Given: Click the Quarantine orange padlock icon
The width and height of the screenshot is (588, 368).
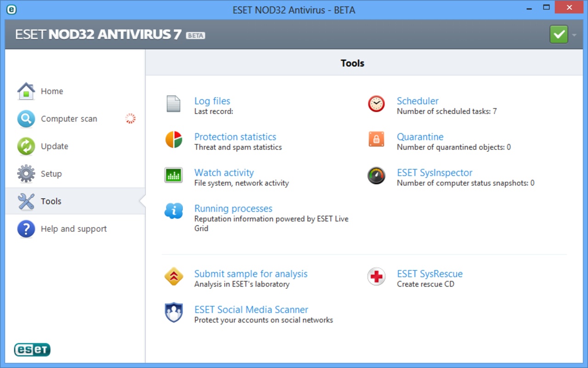Looking at the screenshot, I should point(376,139).
